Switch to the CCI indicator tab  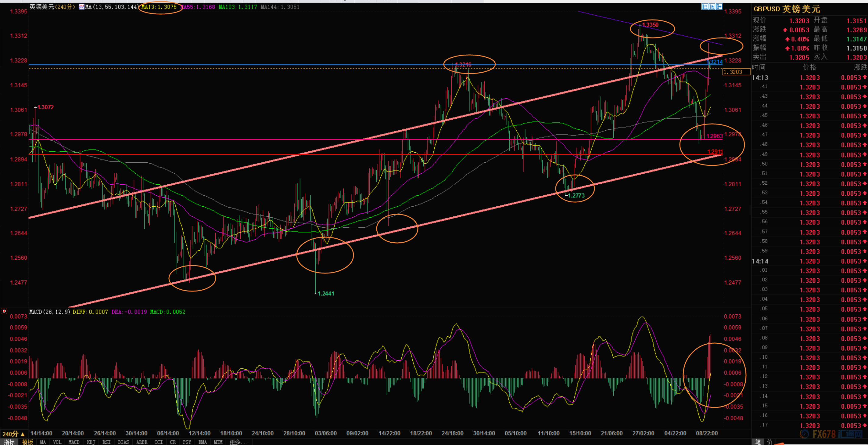158,442
